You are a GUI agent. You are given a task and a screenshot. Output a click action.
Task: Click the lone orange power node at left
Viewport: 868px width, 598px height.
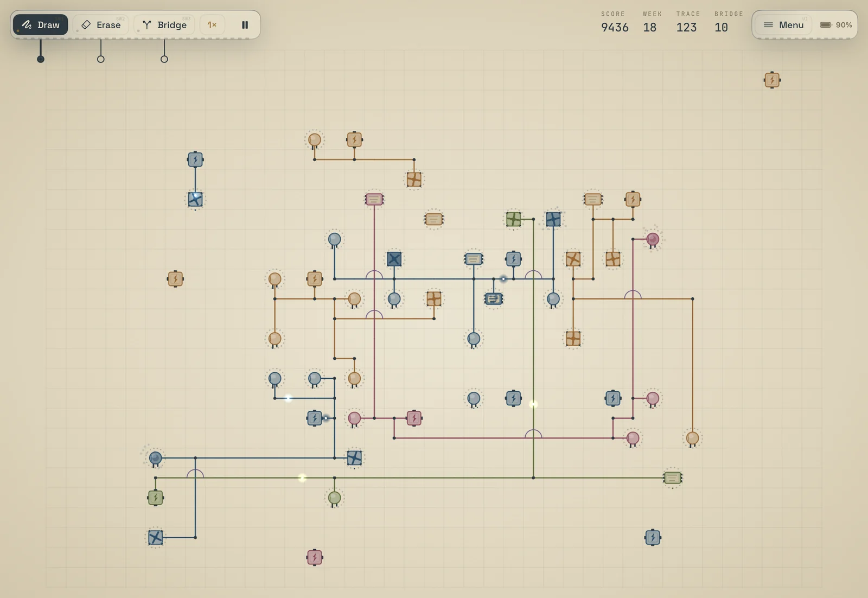[x=175, y=279]
